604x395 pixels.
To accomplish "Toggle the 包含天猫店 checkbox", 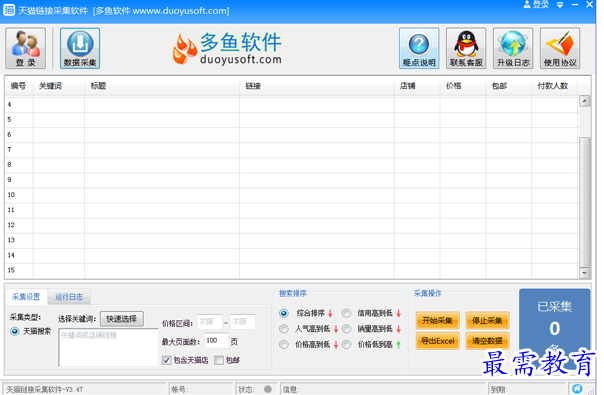I will pyautogui.click(x=166, y=360).
